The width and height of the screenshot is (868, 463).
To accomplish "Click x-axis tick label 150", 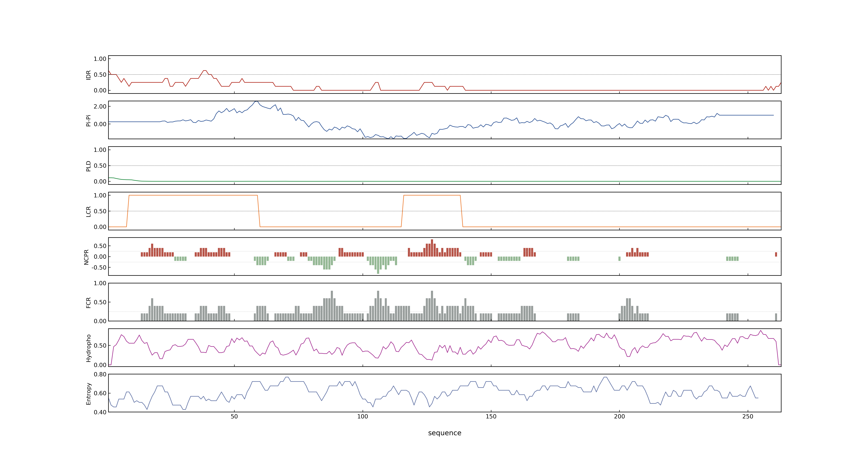I will point(491,416).
